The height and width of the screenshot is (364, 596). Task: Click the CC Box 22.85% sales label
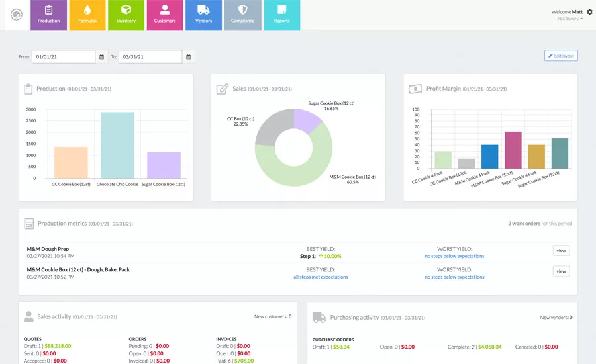[x=240, y=122]
